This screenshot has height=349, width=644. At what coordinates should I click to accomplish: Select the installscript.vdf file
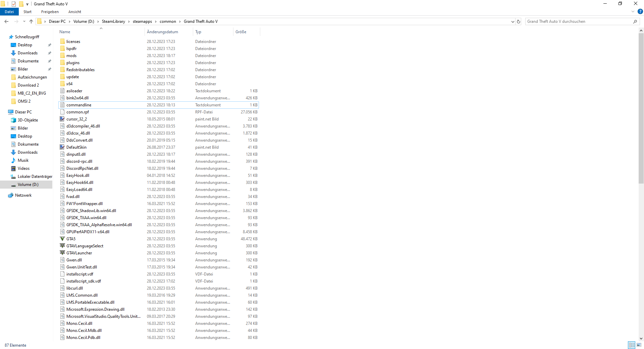coord(159,274)
